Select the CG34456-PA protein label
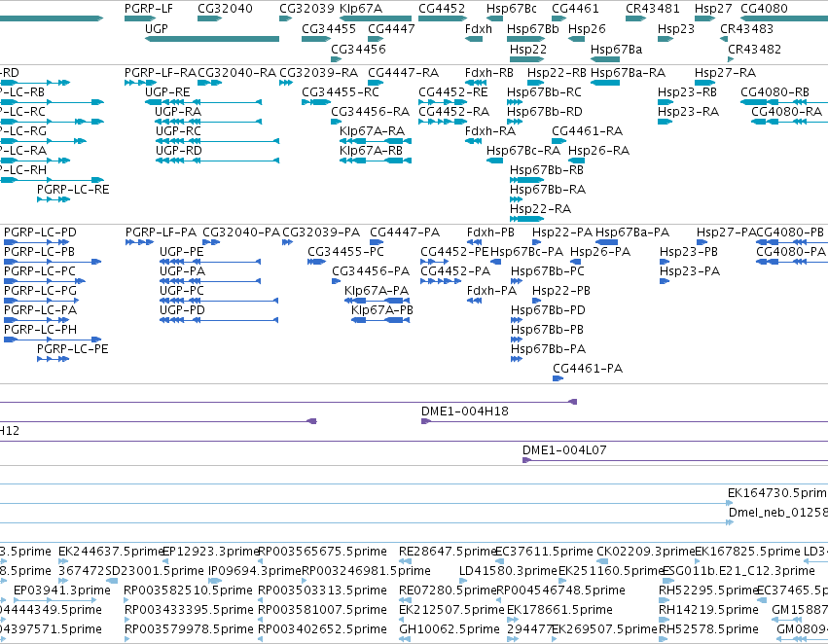 coord(371,271)
